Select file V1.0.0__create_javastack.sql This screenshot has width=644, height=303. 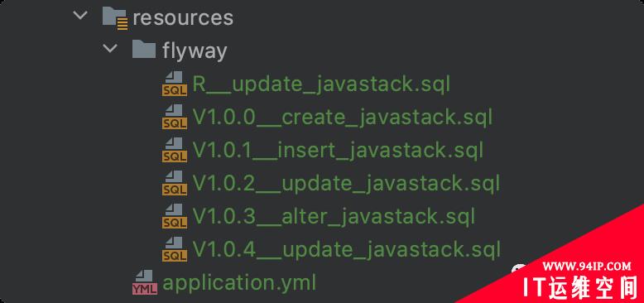pos(343,118)
